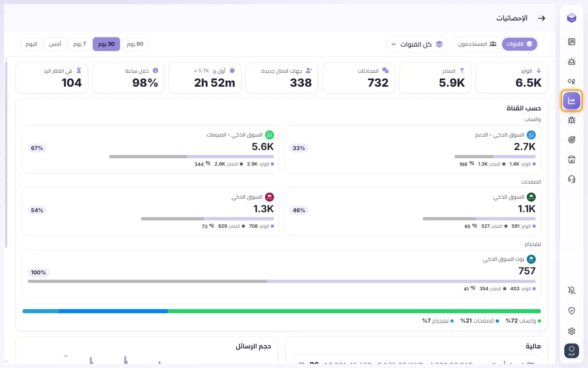This screenshot has width=588, height=368.
Task: Click the في انتظار الرد 104 card
Action: pos(52,78)
